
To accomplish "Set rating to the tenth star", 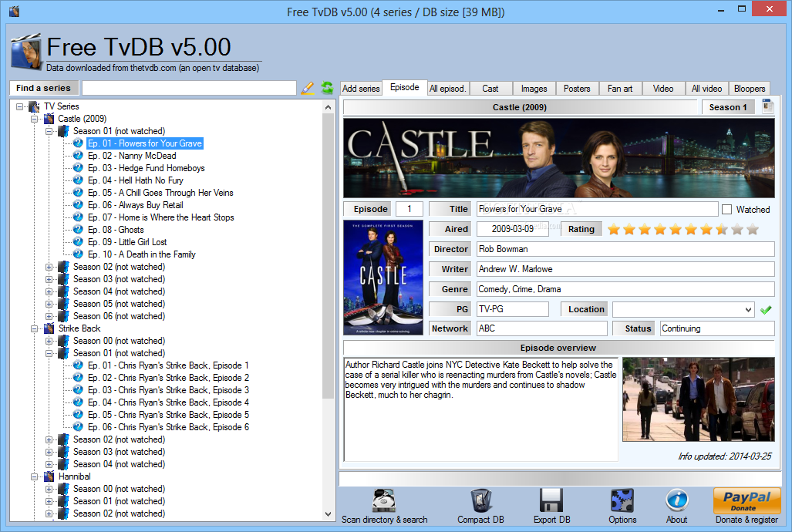I will click(753, 229).
